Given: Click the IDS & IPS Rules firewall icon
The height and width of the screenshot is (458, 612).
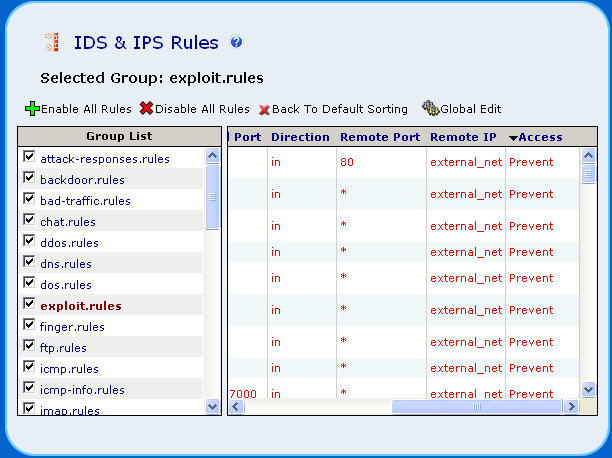Looking at the screenshot, I should [50, 42].
